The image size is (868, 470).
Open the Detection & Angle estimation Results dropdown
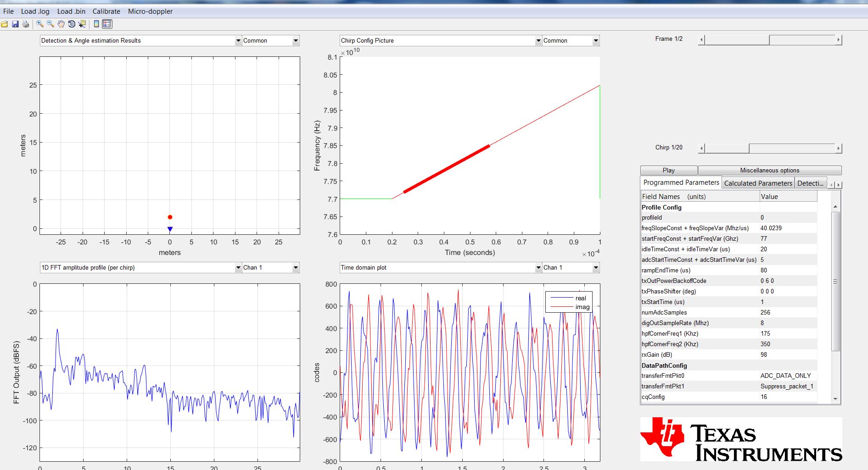point(140,41)
